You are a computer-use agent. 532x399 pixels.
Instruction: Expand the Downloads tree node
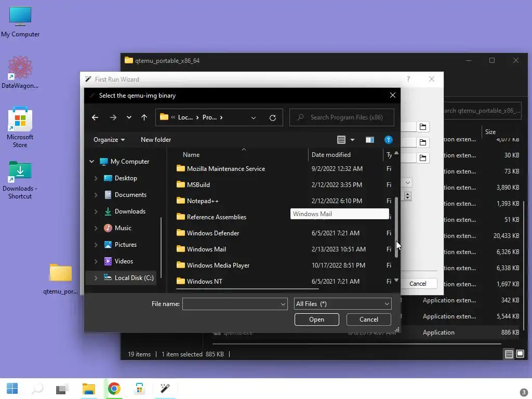click(x=96, y=211)
